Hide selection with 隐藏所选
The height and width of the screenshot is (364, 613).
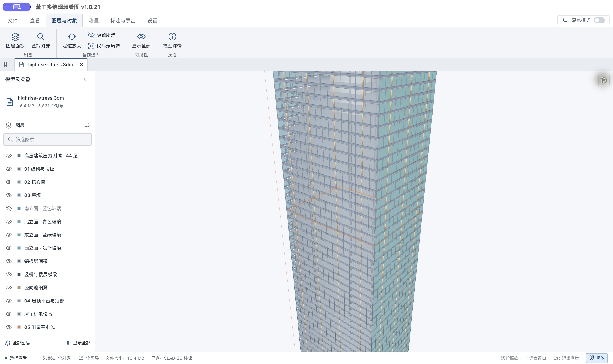click(102, 35)
